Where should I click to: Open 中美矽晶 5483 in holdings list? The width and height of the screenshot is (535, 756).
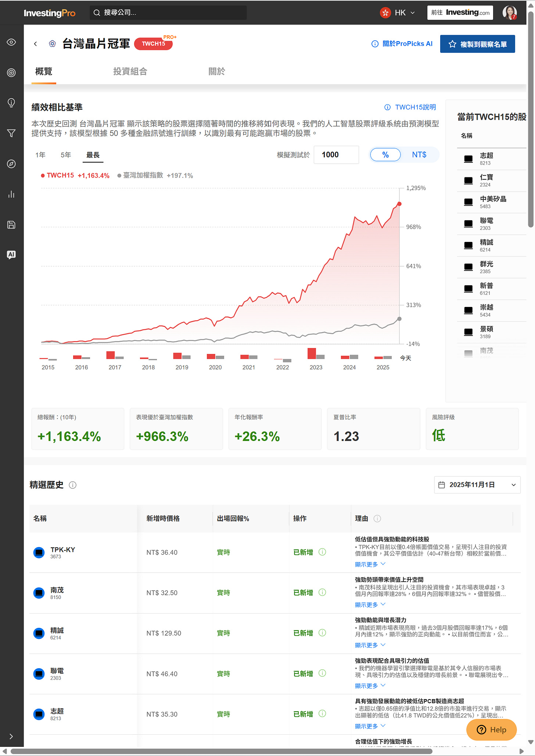[x=491, y=202]
